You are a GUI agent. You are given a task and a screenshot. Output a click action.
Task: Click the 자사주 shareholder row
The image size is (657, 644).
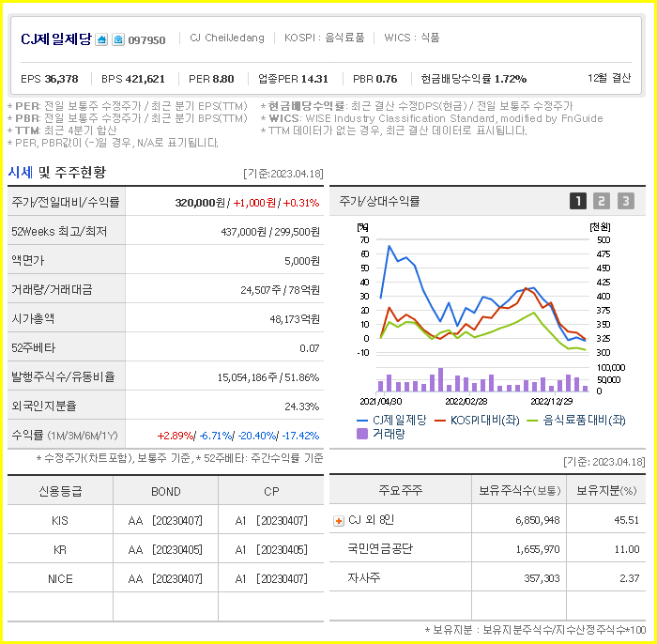point(487,578)
